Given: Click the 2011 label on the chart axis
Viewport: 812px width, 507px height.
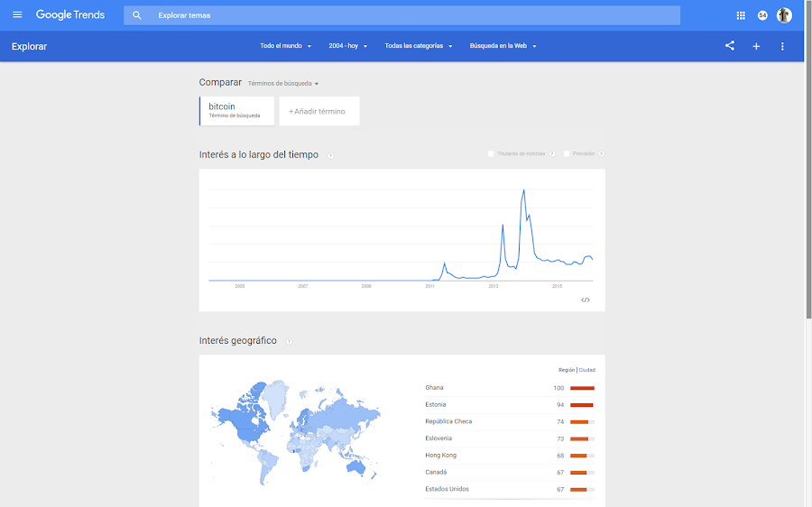Looking at the screenshot, I should tap(429, 286).
